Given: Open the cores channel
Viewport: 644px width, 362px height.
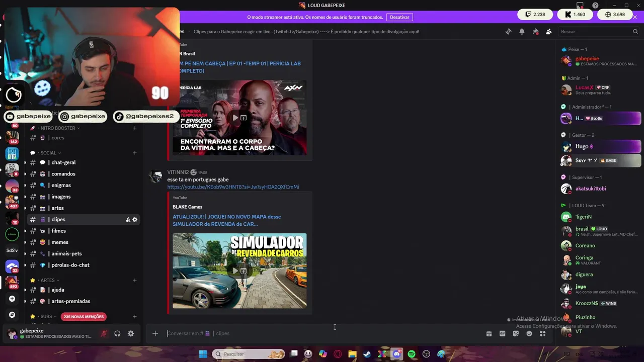Looking at the screenshot, I should (83, 138).
